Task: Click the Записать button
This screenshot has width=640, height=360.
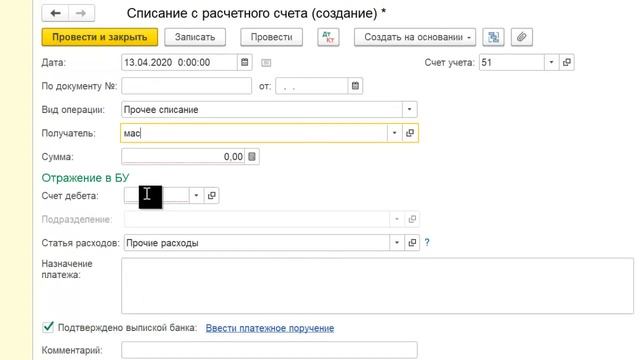Action: [195, 37]
